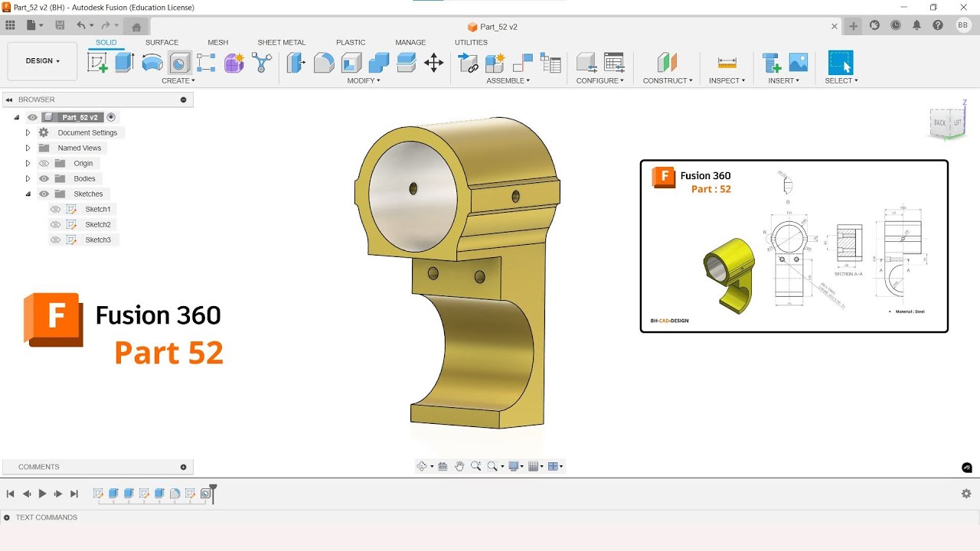Image resolution: width=980 pixels, height=551 pixels.
Task: Select the Offset Plane construct tool
Action: tap(668, 62)
